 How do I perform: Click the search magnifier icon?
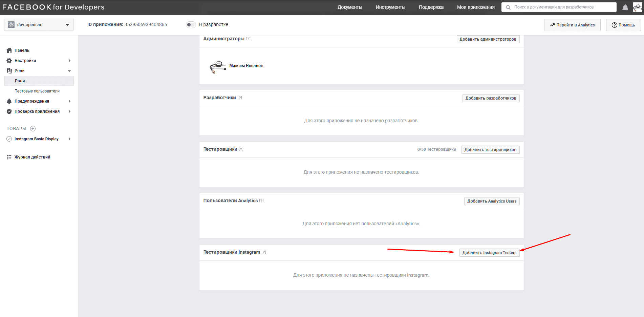pos(508,7)
